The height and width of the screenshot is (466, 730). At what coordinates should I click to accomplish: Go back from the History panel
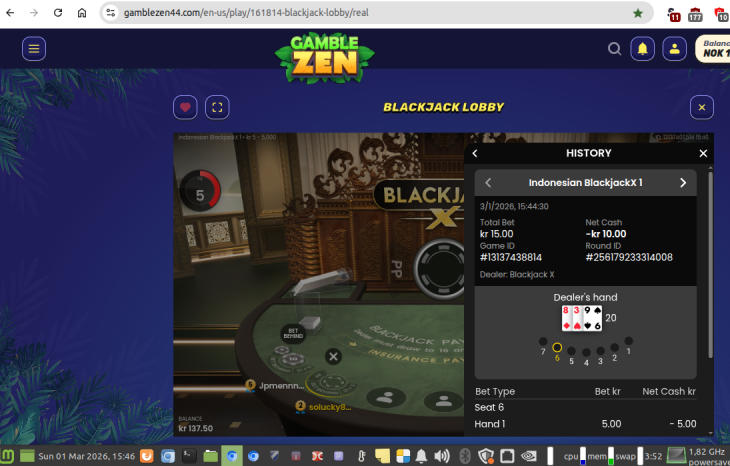point(476,154)
